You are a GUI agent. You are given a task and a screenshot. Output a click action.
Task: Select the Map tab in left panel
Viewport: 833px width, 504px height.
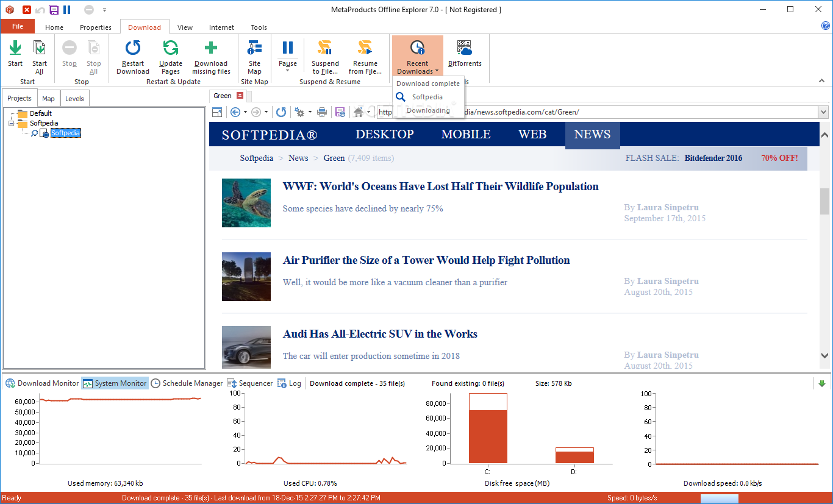point(48,98)
